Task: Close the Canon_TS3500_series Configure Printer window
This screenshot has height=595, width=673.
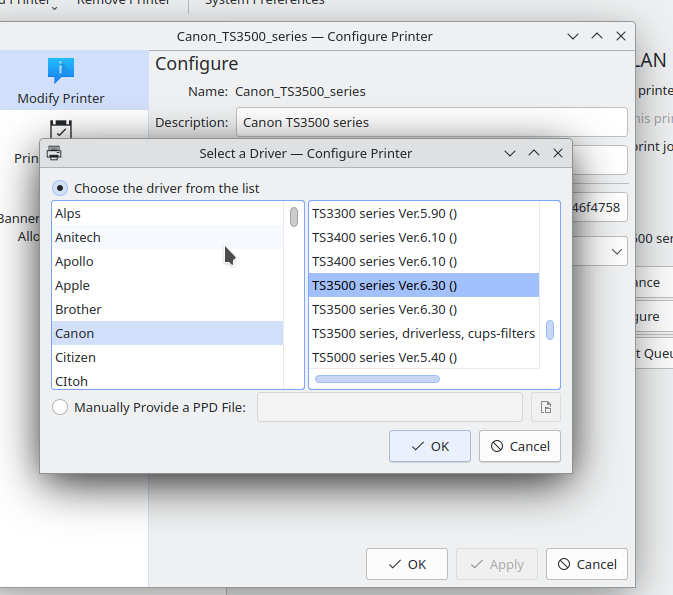Action: click(621, 36)
